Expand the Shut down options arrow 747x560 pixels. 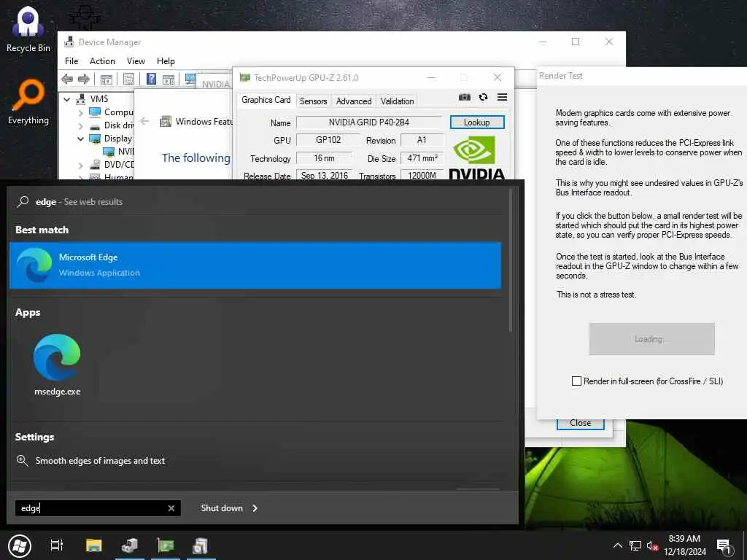[x=255, y=508]
